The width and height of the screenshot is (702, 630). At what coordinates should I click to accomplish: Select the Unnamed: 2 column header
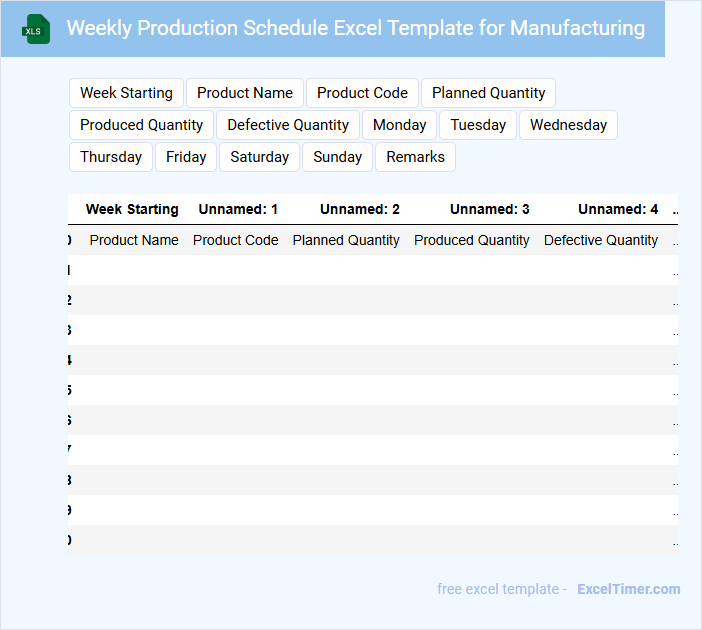pyautogui.click(x=360, y=209)
